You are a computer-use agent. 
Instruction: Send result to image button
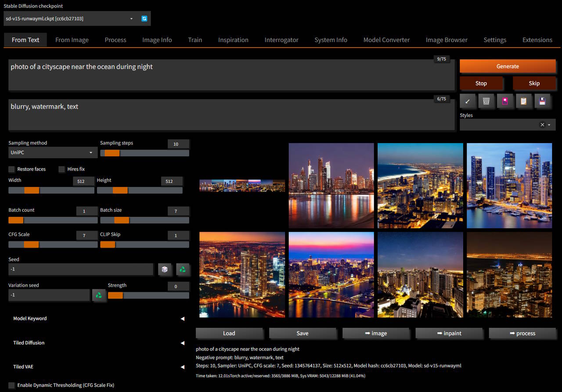(376, 333)
